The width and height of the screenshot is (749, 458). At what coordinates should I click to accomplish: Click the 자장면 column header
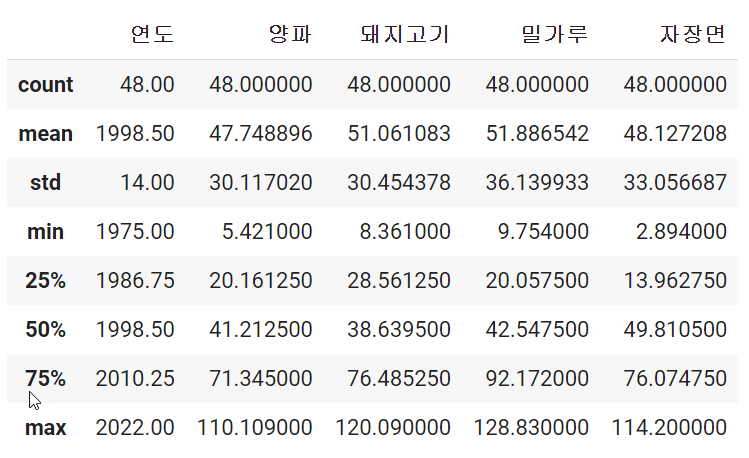(x=693, y=34)
